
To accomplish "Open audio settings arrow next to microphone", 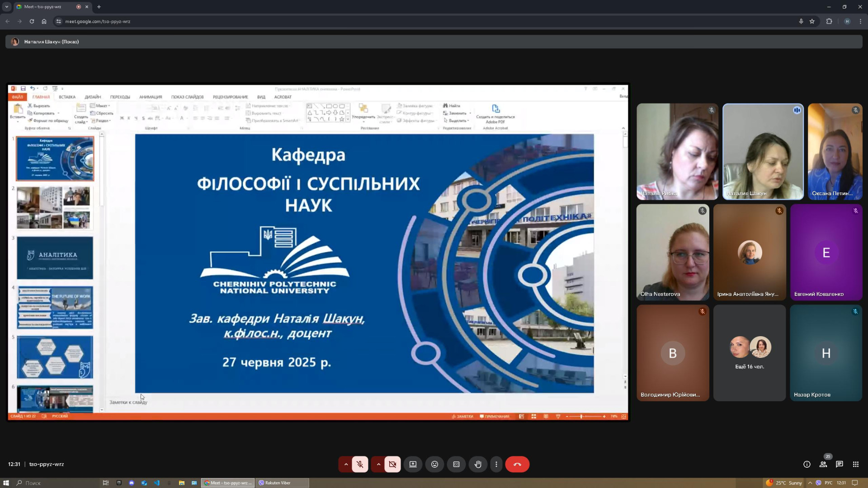I will pyautogui.click(x=346, y=464).
